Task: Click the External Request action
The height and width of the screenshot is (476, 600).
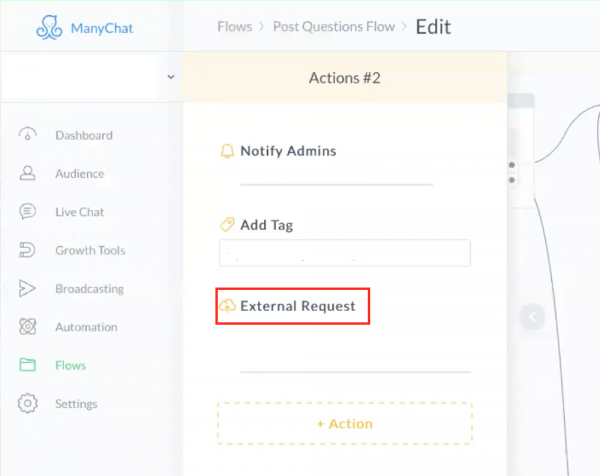Action: (293, 306)
